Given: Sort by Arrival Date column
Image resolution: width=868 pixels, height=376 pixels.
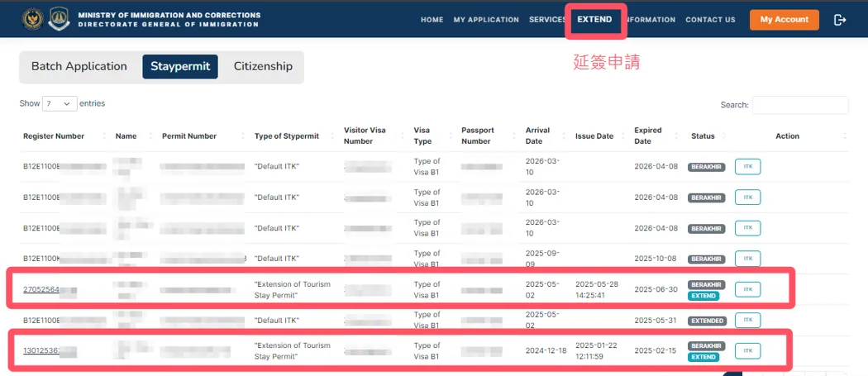Looking at the screenshot, I should tap(537, 136).
